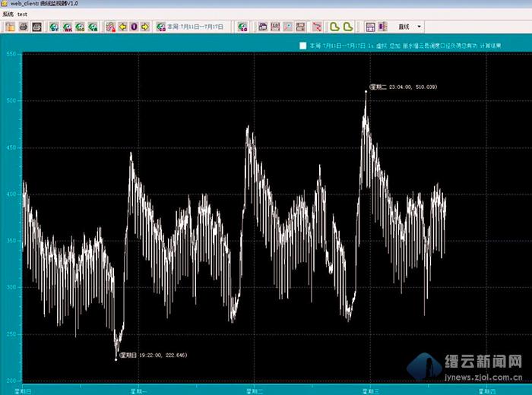Click the 星期三 x-axis label
The height and width of the screenshot is (395, 532).
click(371, 392)
